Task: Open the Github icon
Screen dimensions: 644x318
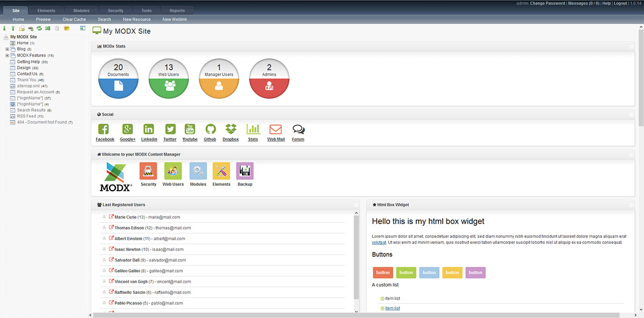Action: point(210,129)
